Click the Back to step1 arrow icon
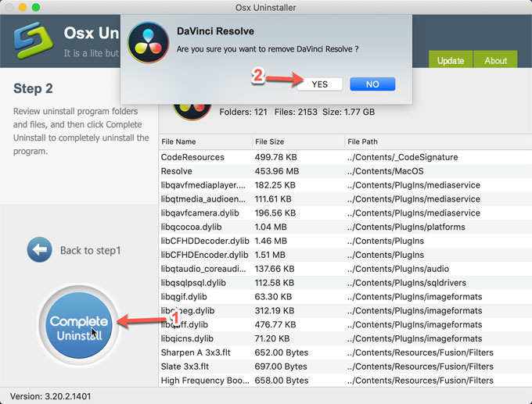The width and height of the screenshot is (532, 404). point(40,250)
